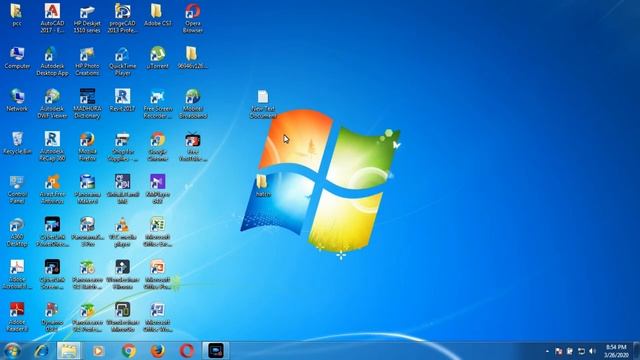Launch the Dynamo desktop shortcut

(x=52, y=317)
